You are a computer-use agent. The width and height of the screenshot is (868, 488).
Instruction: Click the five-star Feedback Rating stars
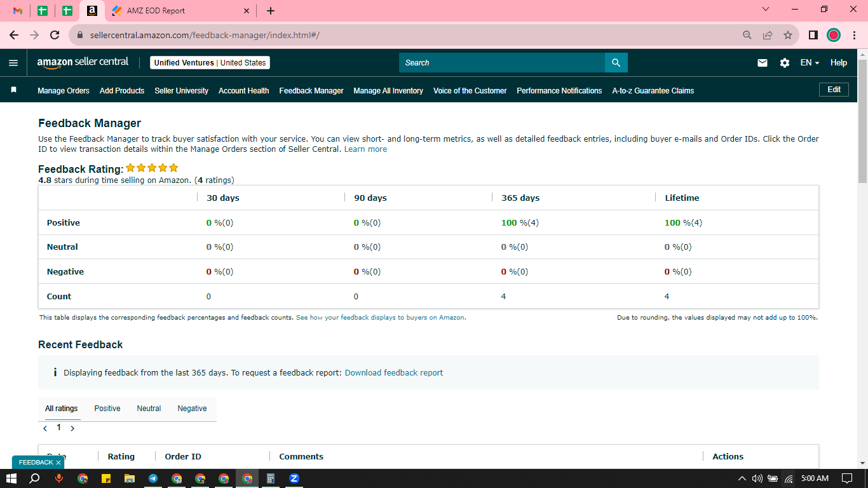click(152, 168)
